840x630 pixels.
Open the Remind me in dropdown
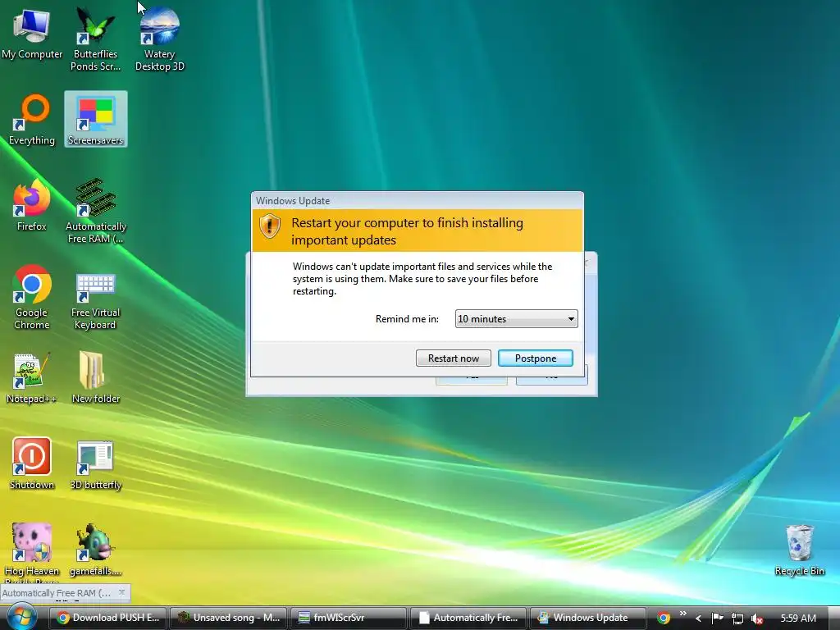pos(517,319)
